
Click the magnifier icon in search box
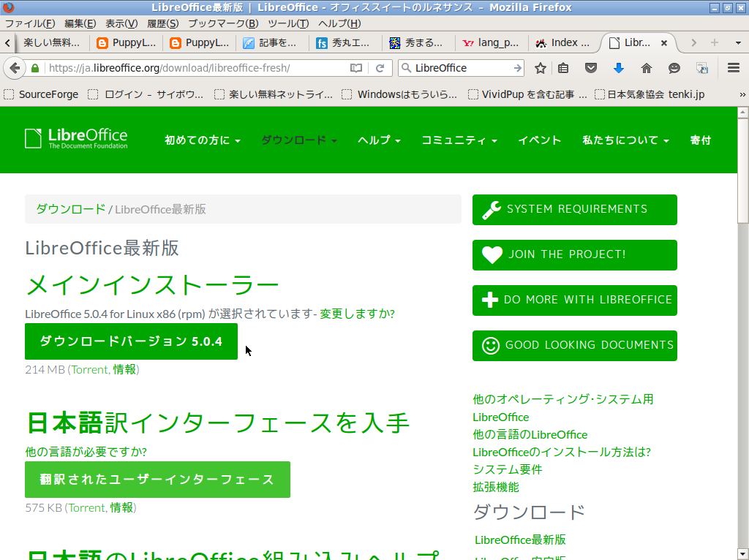coord(407,68)
